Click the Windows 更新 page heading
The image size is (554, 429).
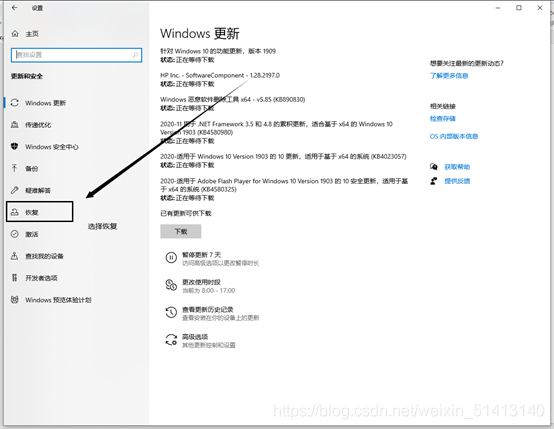pyautogui.click(x=200, y=34)
